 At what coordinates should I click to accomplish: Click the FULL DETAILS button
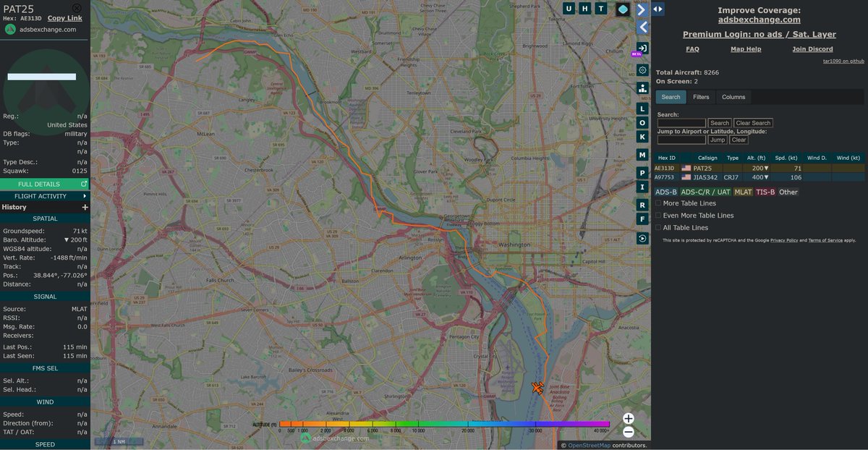45,184
